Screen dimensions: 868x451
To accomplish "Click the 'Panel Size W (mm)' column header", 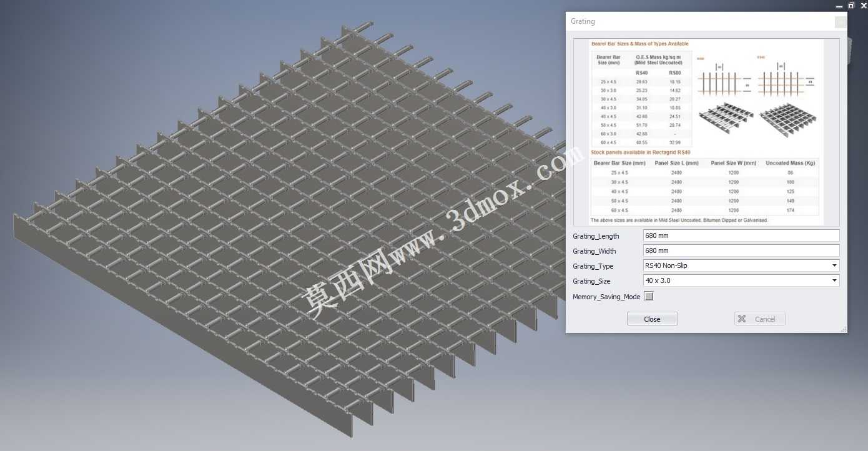I will [733, 163].
